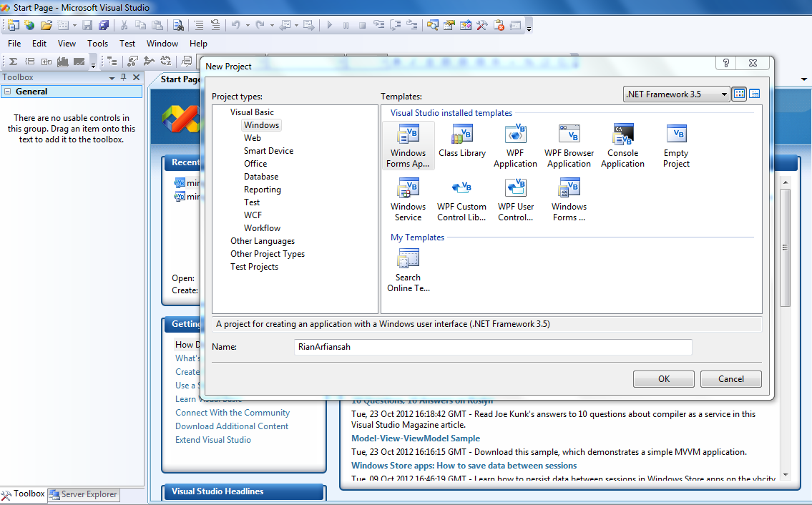The height and width of the screenshot is (505, 812).
Task: Open the Download Additional Content link
Action: pyautogui.click(x=232, y=426)
